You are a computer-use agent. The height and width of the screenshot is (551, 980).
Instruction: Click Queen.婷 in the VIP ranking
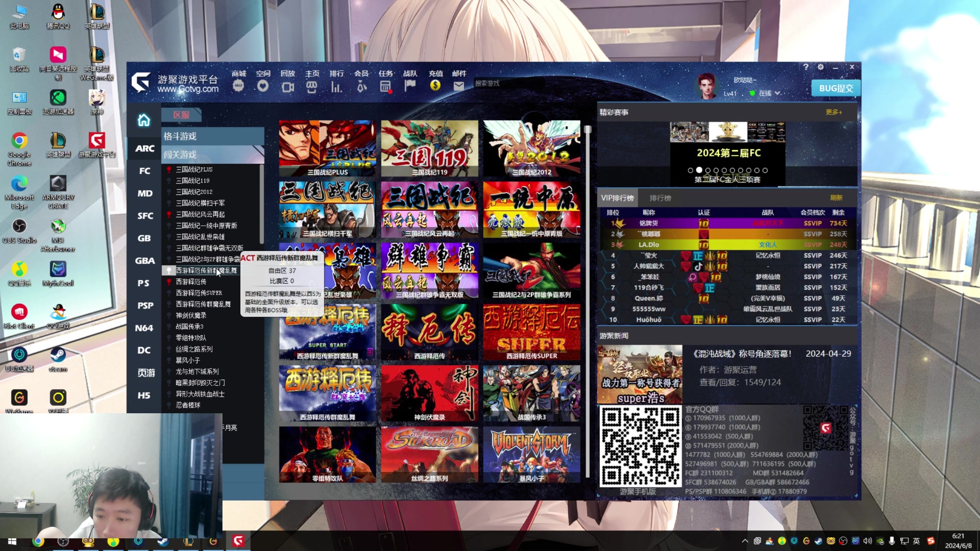pos(649,298)
